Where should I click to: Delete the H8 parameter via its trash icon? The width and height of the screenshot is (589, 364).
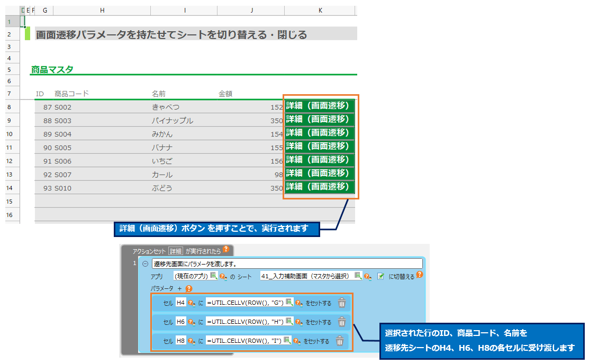[341, 341]
